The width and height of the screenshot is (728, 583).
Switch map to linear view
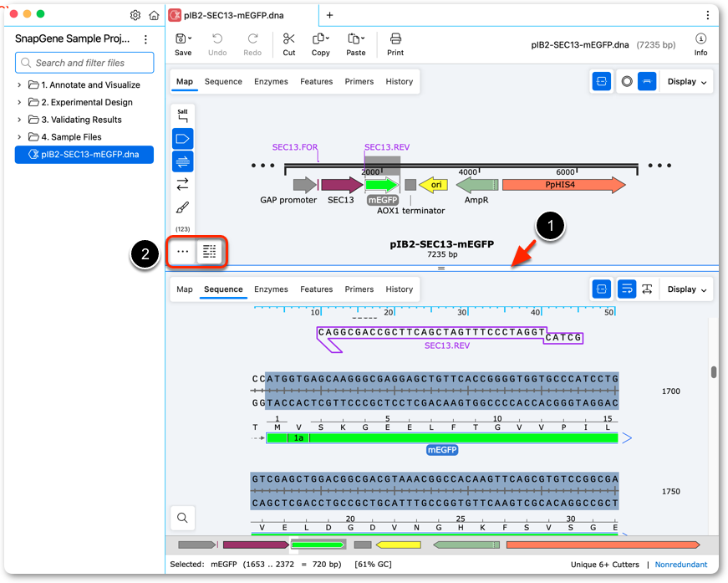click(x=647, y=82)
